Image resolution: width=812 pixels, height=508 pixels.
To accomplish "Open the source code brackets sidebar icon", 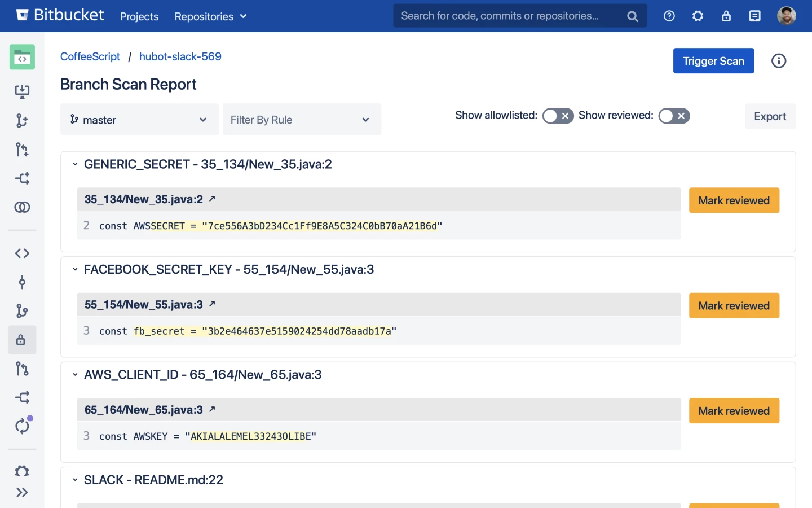I will [22, 253].
